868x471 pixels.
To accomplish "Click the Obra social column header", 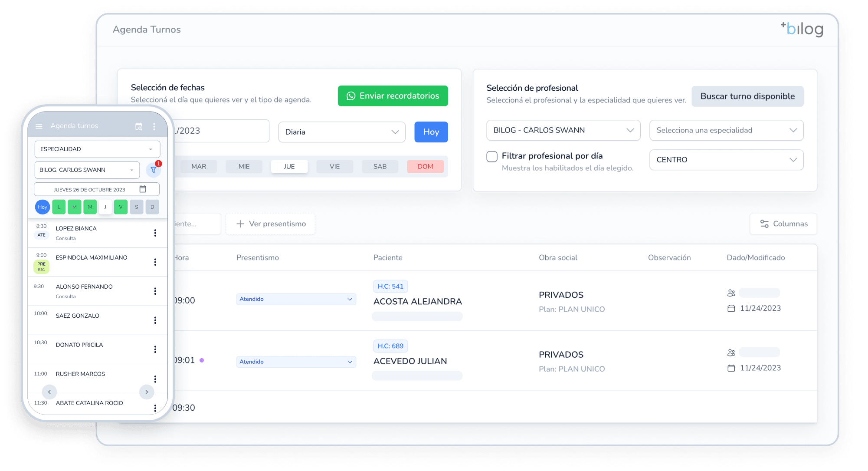I will (x=558, y=258).
